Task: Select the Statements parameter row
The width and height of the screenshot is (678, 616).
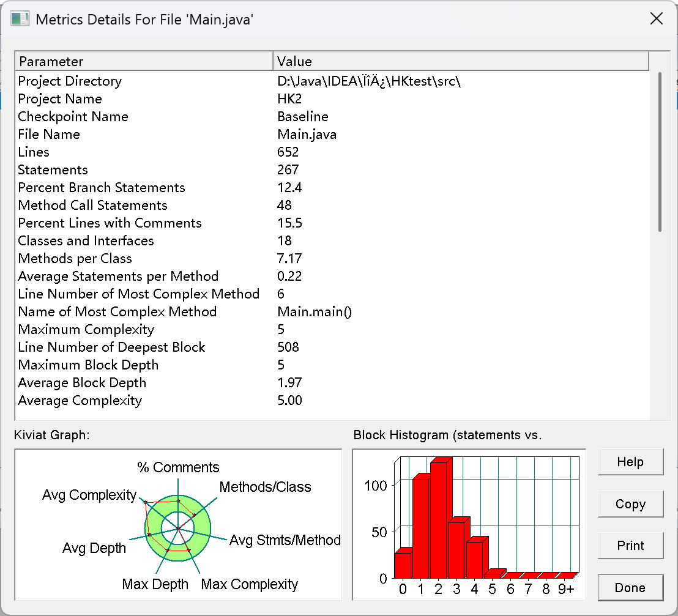Action: pyautogui.click(x=332, y=169)
